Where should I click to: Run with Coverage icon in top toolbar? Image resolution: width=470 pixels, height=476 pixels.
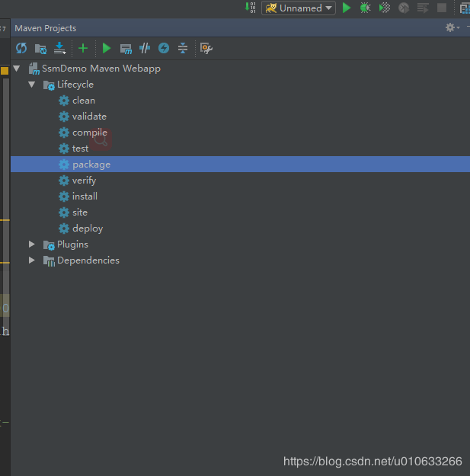pos(385,8)
